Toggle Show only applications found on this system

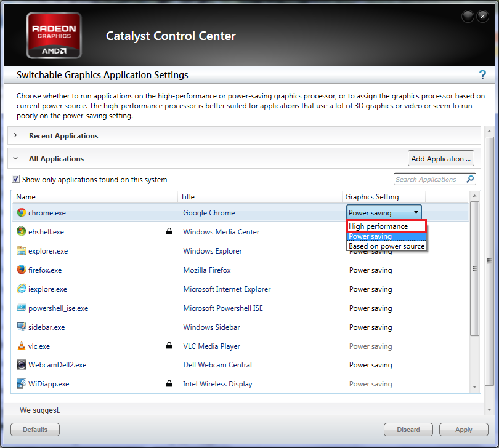15,179
